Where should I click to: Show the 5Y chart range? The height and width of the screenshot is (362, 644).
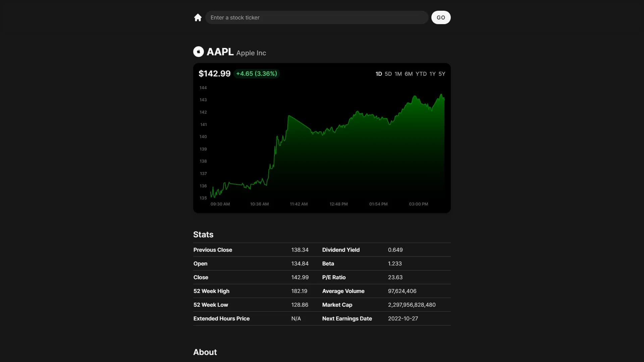pos(442,74)
